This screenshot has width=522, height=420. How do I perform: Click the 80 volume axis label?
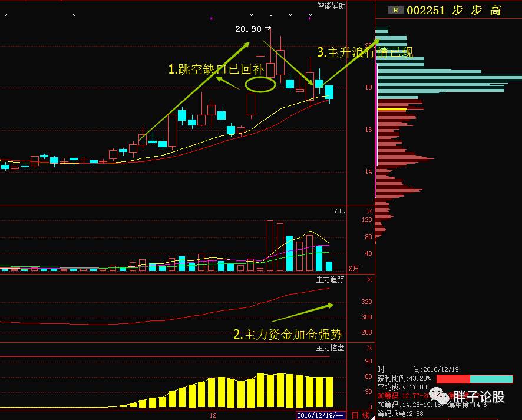(369, 237)
